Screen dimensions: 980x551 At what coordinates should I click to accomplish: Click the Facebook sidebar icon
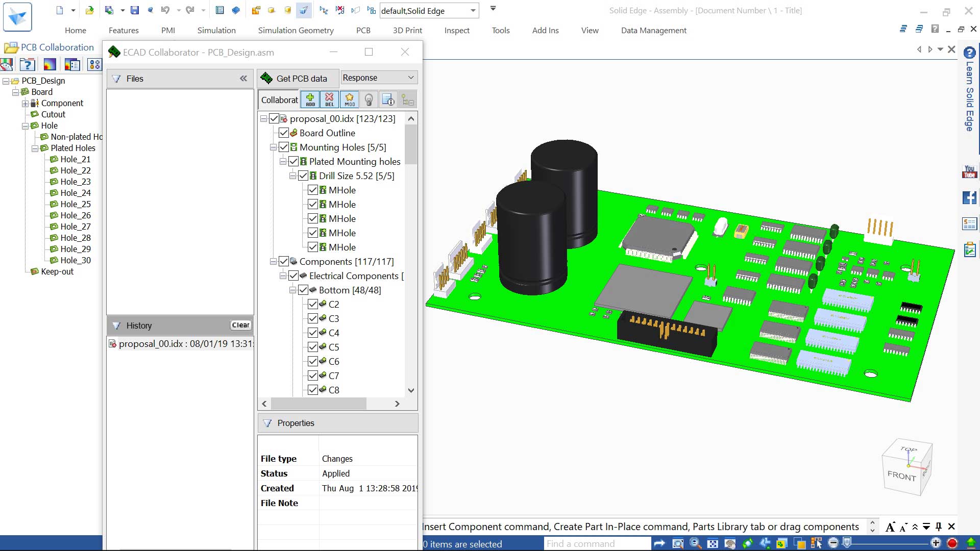[x=969, y=198]
